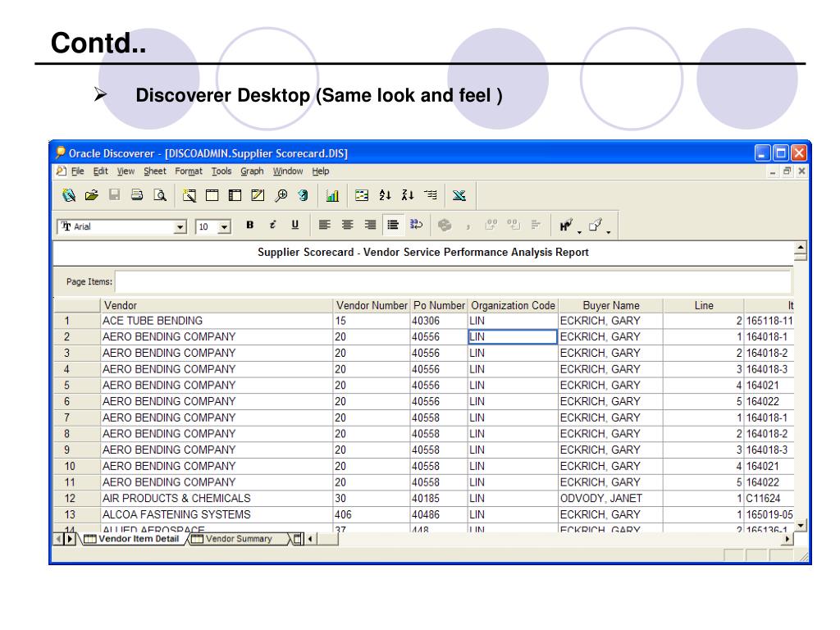The height and width of the screenshot is (630, 840).
Task: Click the Po Number column header
Action: coord(439,305)
